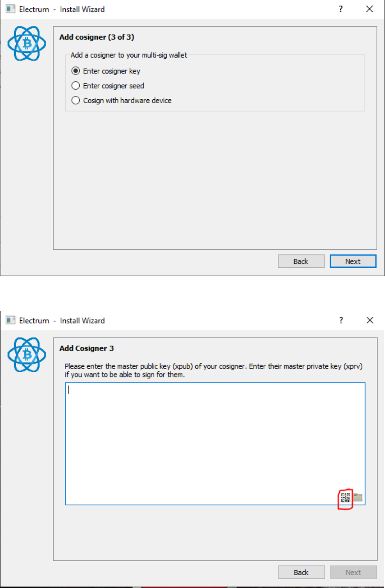Viewport: 385px width, 588px height.
Task: Close the top Install Wizard window
Action: pyautogui.click(x=370, y=9)
